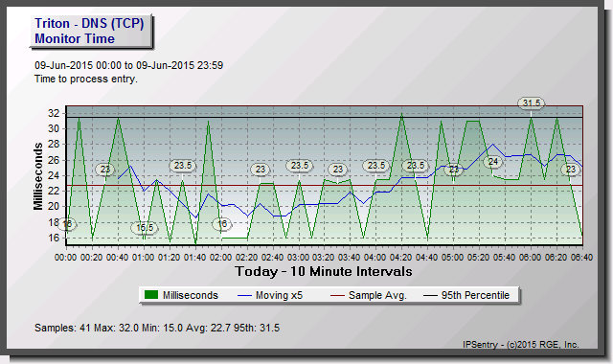Click the IPSentry copyright text
613x364 pixels.
tap(520, 345)
